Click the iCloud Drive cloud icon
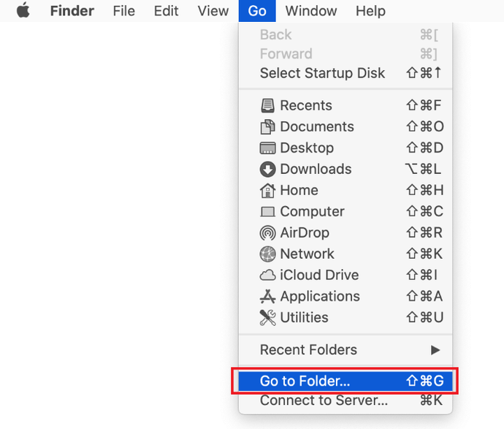The height and width of the screenshot is (429, 504). click(x=268, y=276)
